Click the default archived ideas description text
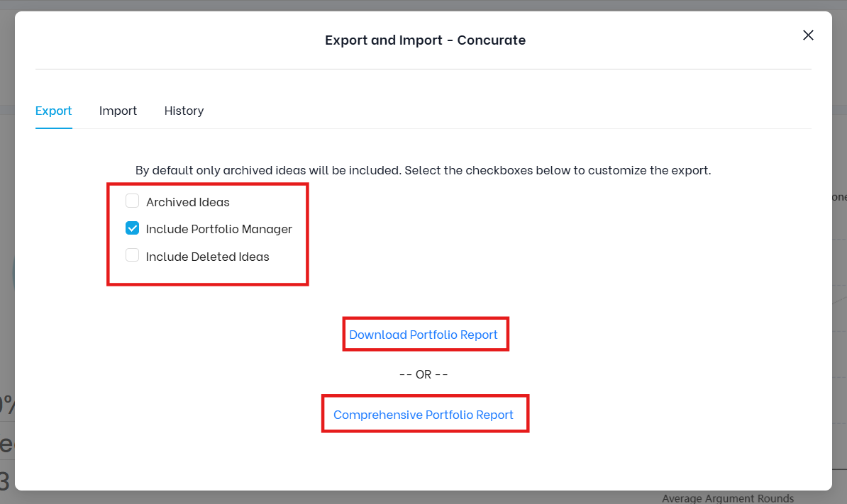The height and width of the screenshot is (504, 847). tap(423, 170)
